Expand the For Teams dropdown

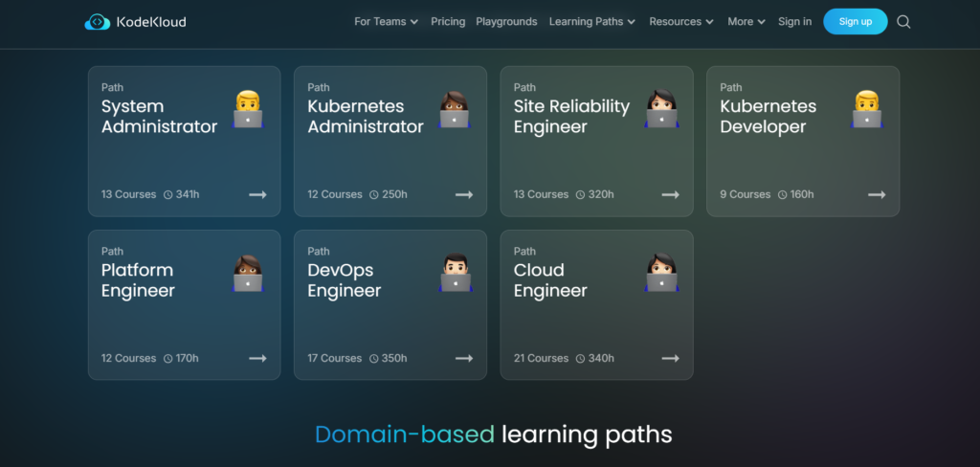387,22
